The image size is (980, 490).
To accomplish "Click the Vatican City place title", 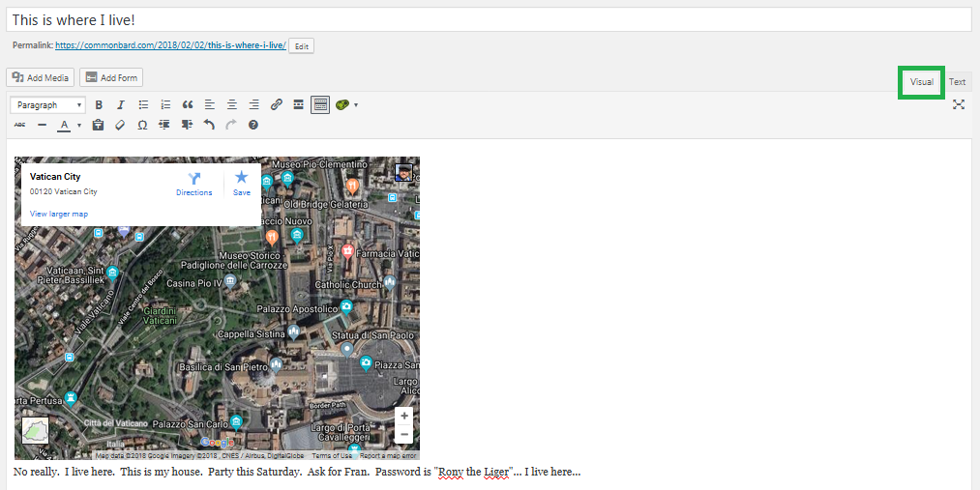I will [x=55, y=177].
